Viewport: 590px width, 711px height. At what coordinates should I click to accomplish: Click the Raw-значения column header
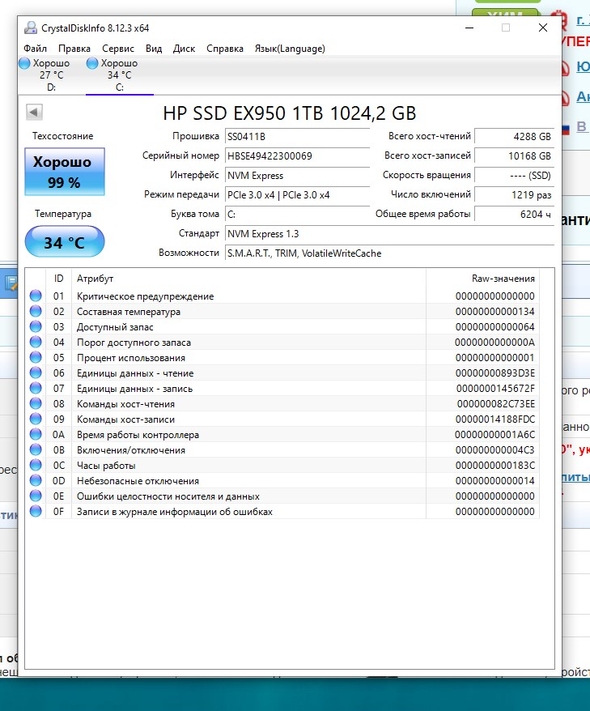tap(483, 278)
